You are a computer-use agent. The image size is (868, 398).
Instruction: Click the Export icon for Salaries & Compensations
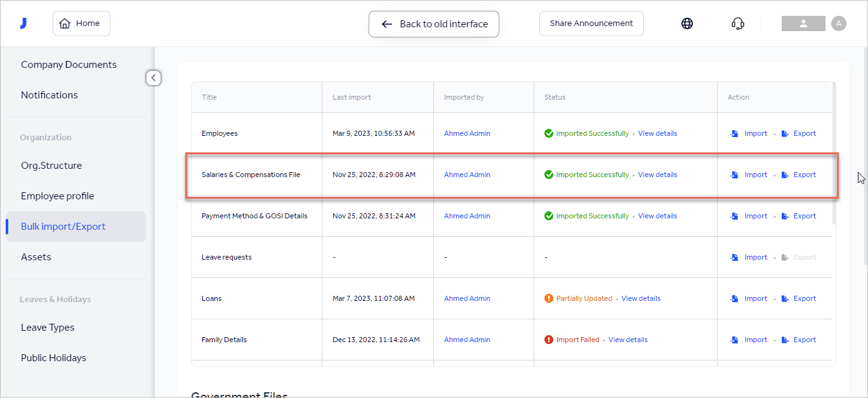[x=785, y=175]
